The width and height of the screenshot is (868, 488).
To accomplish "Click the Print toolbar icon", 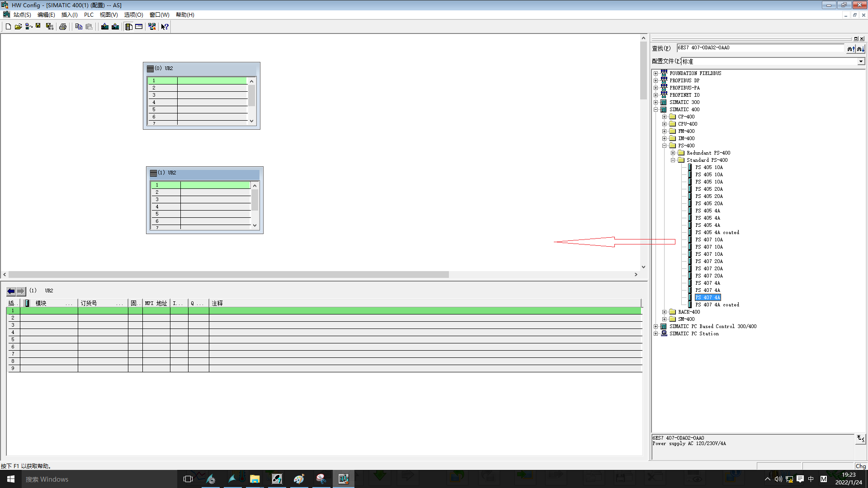I will (x=63, y=27).
